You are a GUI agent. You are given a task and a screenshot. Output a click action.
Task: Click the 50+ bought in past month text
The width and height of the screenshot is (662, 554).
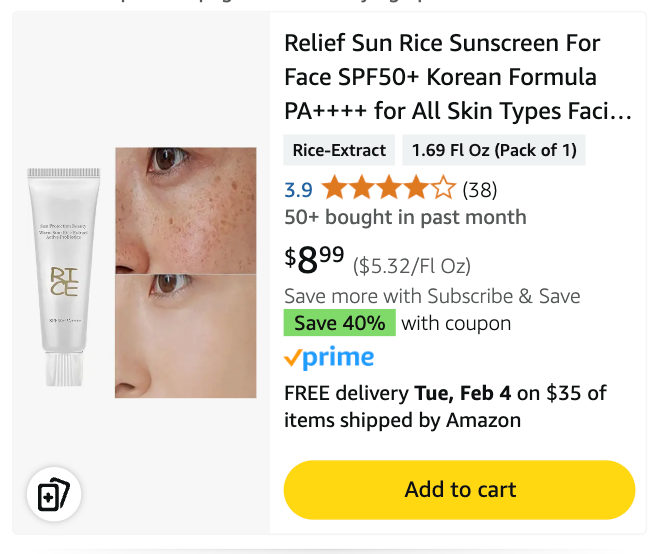(x=405, y=217)
